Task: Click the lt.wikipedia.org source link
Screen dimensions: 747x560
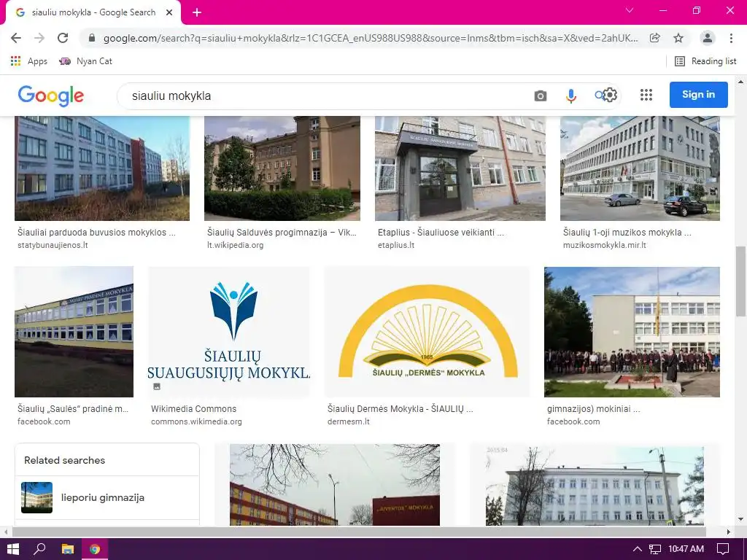Action: (x=236, y=245)
